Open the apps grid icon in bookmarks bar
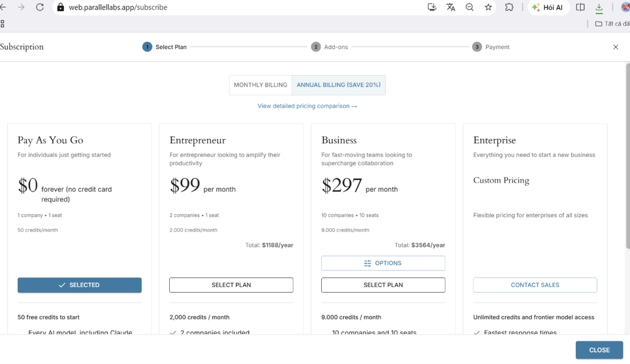 click(2, 24)
